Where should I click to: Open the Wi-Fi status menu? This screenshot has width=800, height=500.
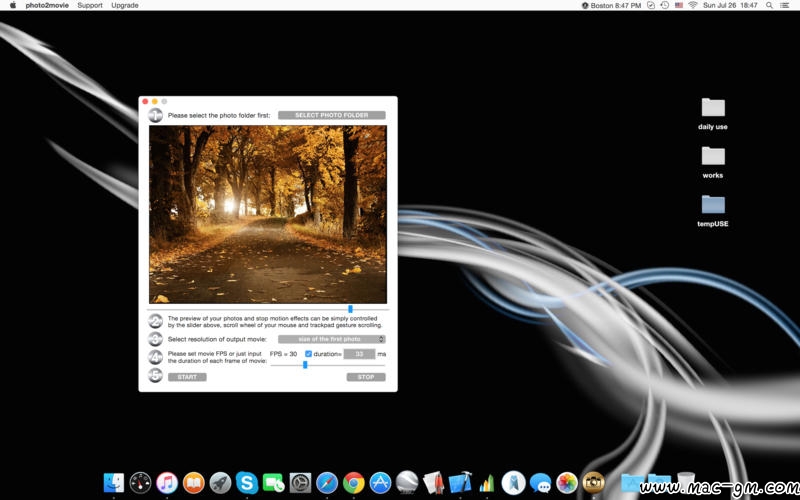point(693,5)
